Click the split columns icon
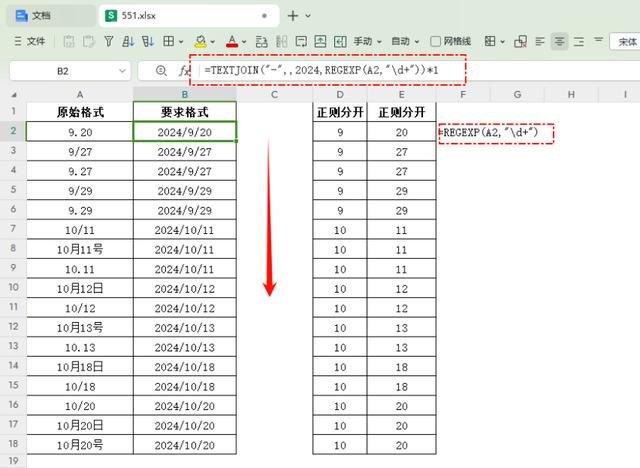The image size is (640, 468). (282, 41)
